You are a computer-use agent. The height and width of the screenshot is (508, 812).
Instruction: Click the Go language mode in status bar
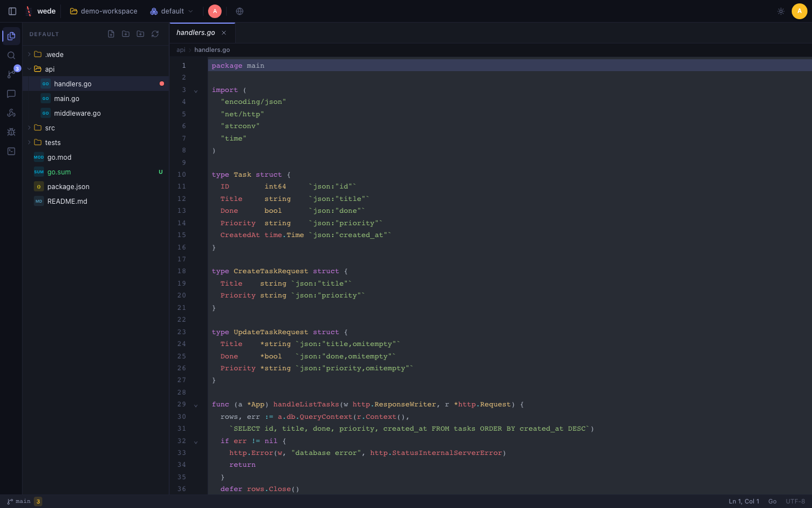(x=773, y=501)
